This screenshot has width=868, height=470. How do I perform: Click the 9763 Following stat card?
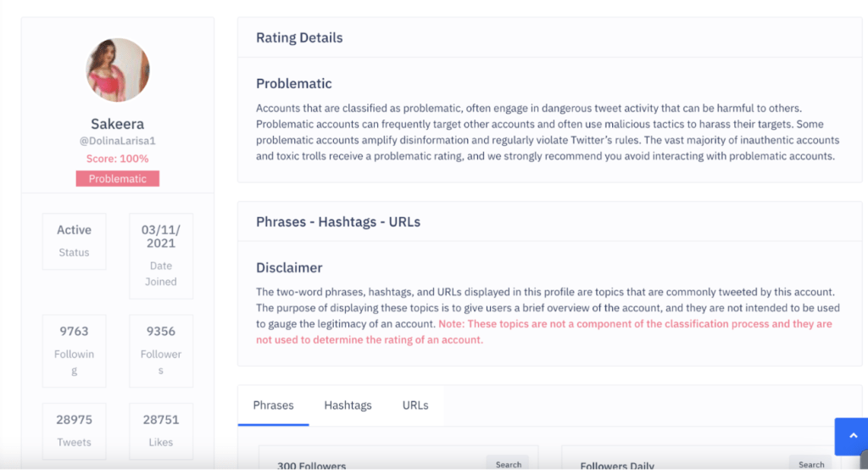click(x=75, y=350)
